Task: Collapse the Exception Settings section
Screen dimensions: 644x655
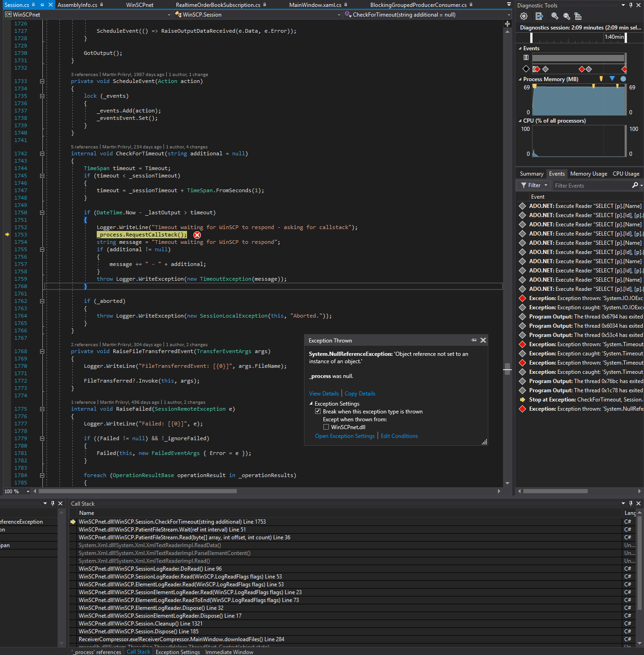Action: pyautogui.click(x=311, y=404)
